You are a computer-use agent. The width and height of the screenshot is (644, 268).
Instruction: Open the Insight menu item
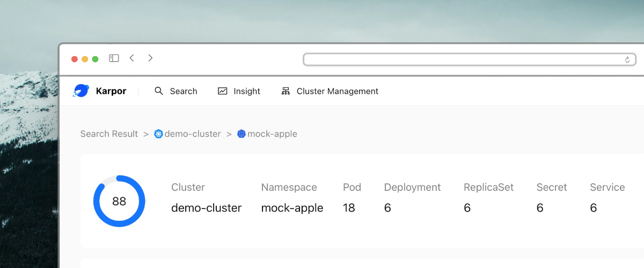246,91
